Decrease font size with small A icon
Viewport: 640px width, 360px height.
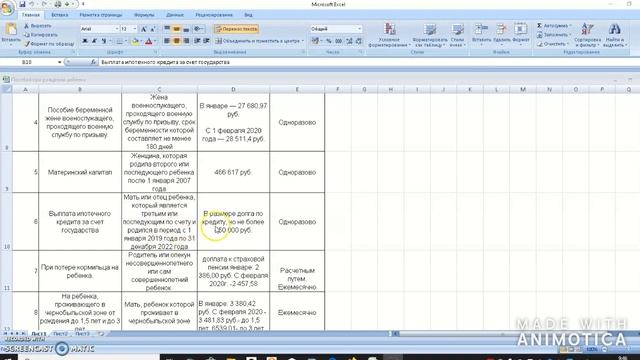coord(153,29)
